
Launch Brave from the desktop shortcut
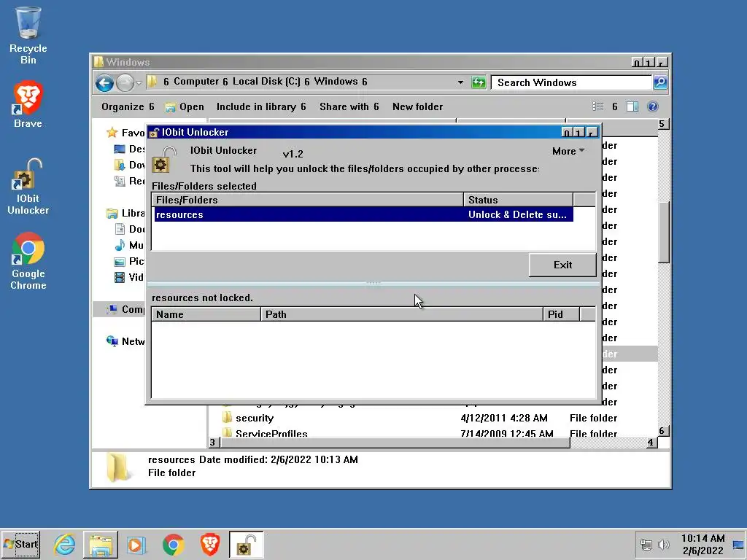(28, 104)
